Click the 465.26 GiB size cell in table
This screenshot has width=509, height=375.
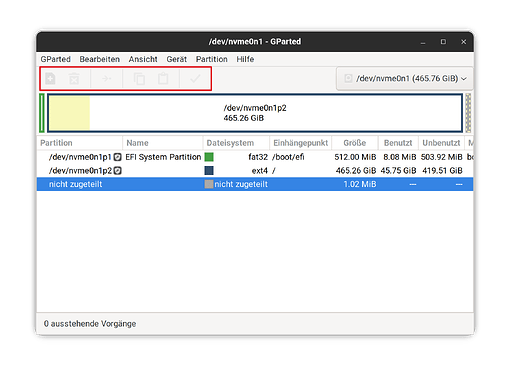tap(356, 171)
